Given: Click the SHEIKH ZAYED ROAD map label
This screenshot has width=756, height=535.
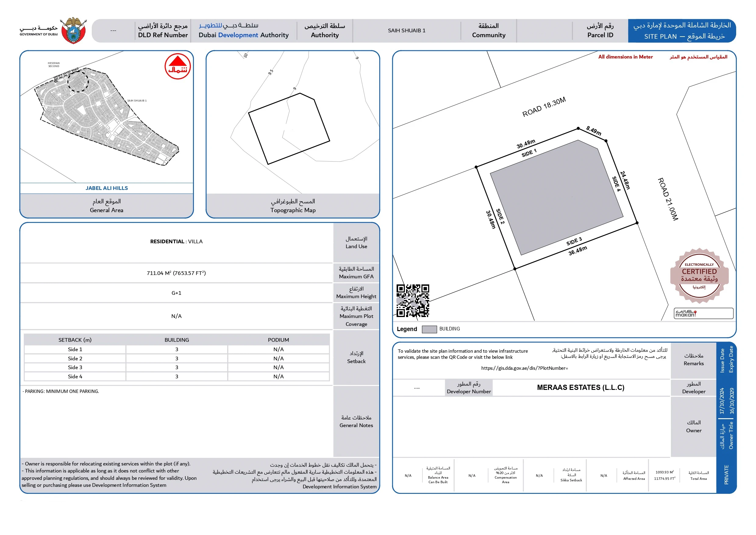Looking at the screenshot, I should (66, 73).
